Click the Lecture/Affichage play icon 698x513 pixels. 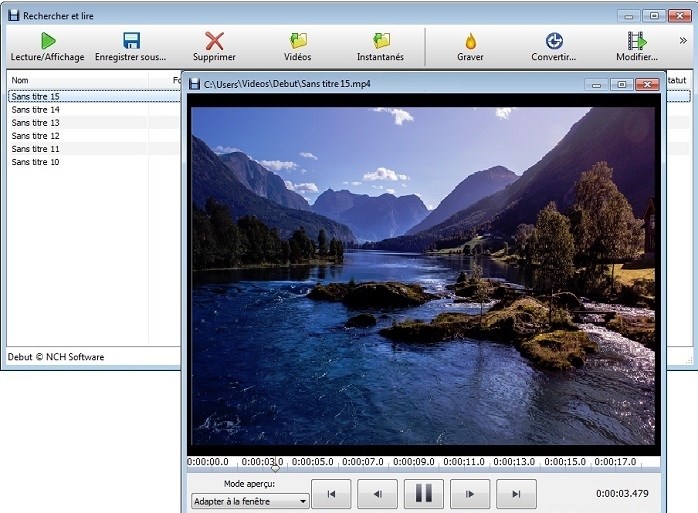click(48, 41)
